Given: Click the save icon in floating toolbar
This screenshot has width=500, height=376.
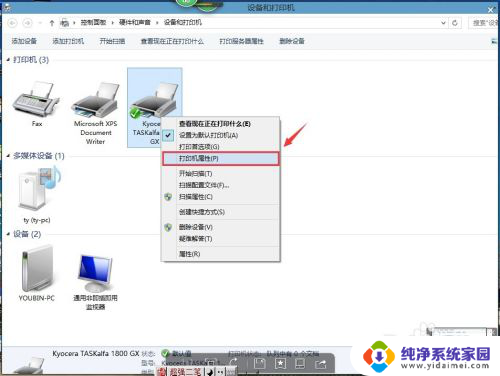Looking at the screenshot, I should tap(259, 363).
